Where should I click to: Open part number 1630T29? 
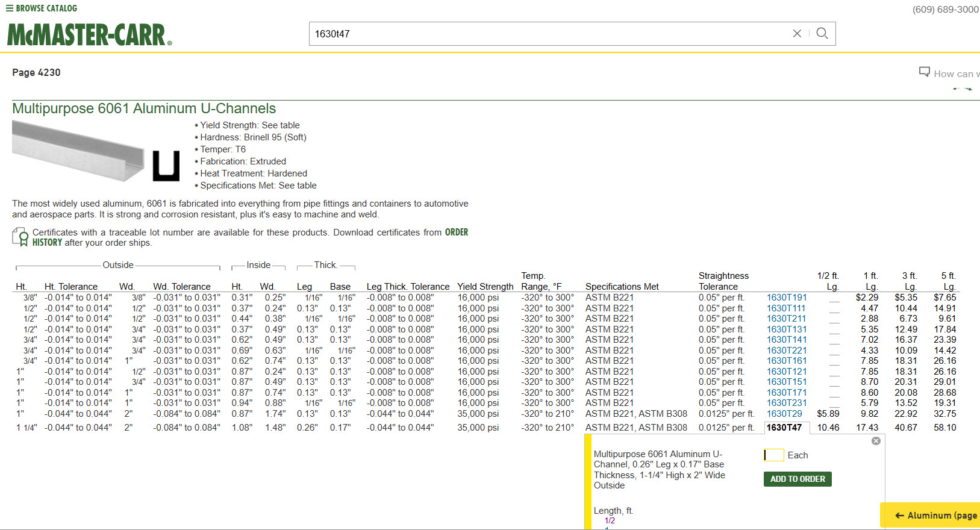coord(784,414)
